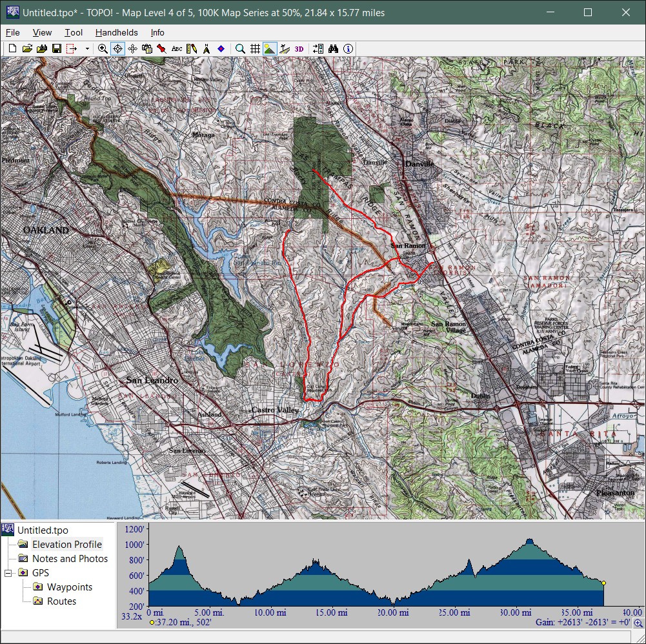646x644 pixels.
Task: Open Notes and Photos item
Action: click(x=70, y=559)
